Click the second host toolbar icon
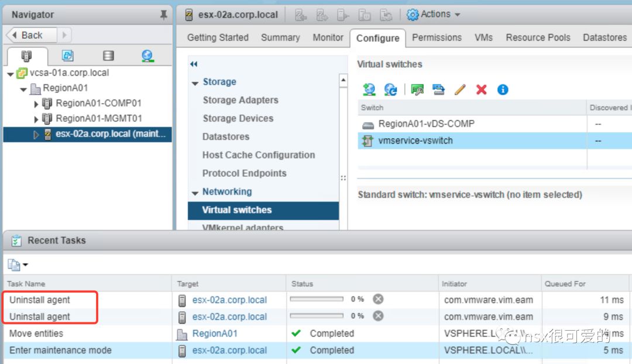 coord(322,15)
